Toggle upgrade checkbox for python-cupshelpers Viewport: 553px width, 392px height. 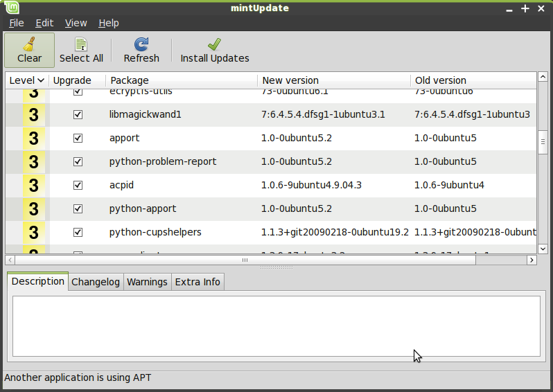[x=78, y=232]
